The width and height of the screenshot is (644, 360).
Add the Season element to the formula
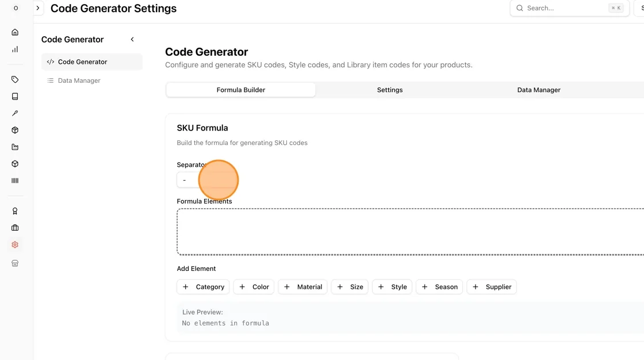point(439,287)
